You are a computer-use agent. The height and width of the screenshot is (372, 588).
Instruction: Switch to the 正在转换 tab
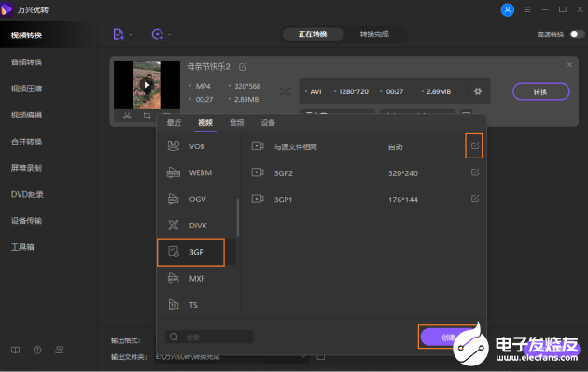coord(313,34)
